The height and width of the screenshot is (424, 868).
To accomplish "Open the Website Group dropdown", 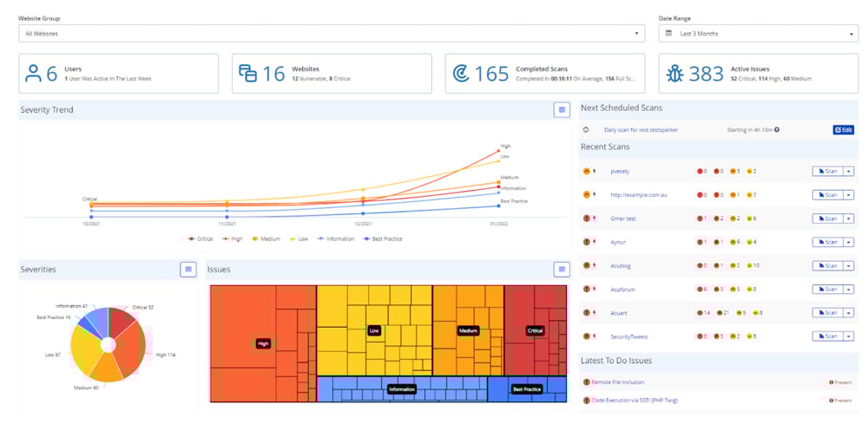I will pos(332,34).
